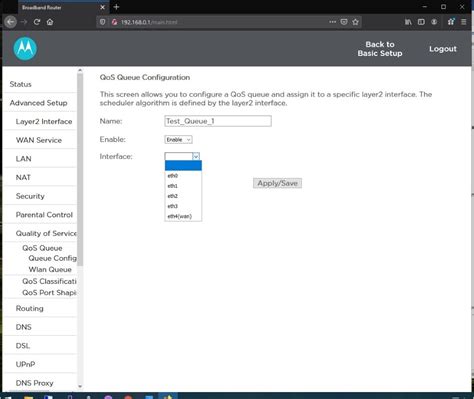This screenshot has height=399, width=474.
Task: Click the What's New gift icon
Action: coord(451,22)
